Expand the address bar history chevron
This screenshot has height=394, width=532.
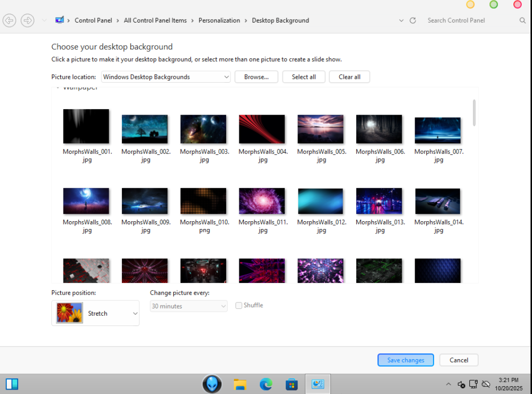[x=401, y=21]
